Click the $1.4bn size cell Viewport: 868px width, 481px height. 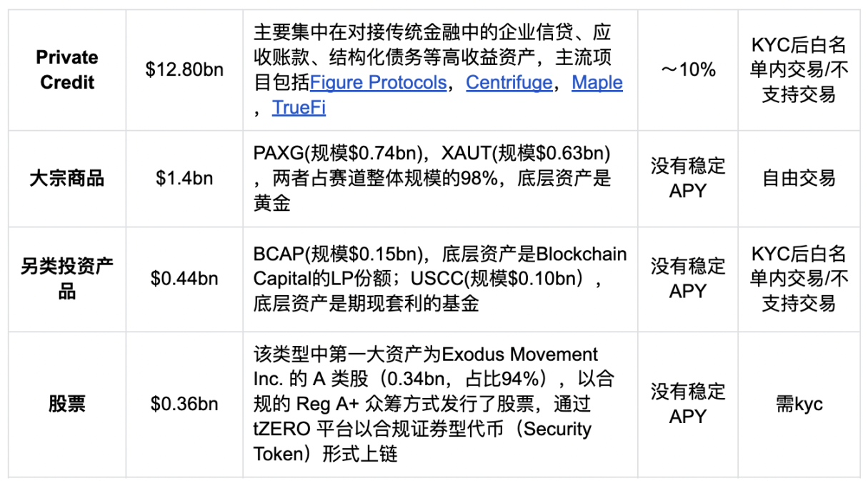pos(184,179)
